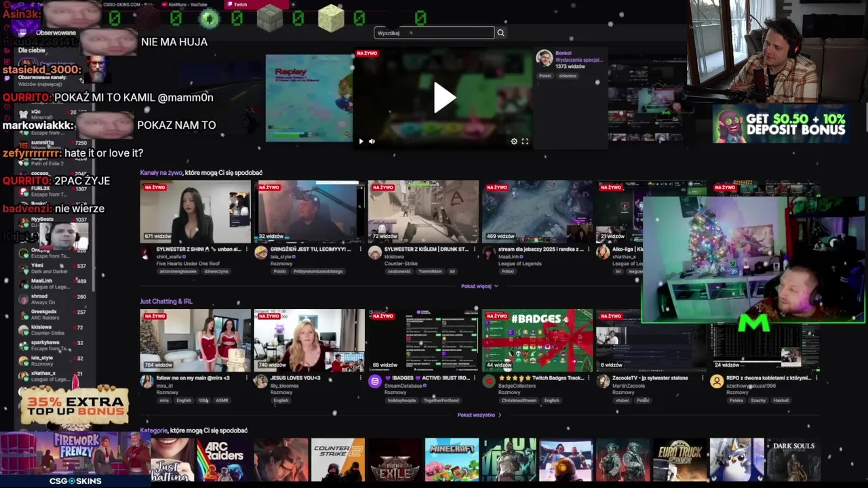The height and width of the screenshot is (488, 868).
Task: Click kkislowa avatar below Counter-Strike stream
Action: click(374, 253)
